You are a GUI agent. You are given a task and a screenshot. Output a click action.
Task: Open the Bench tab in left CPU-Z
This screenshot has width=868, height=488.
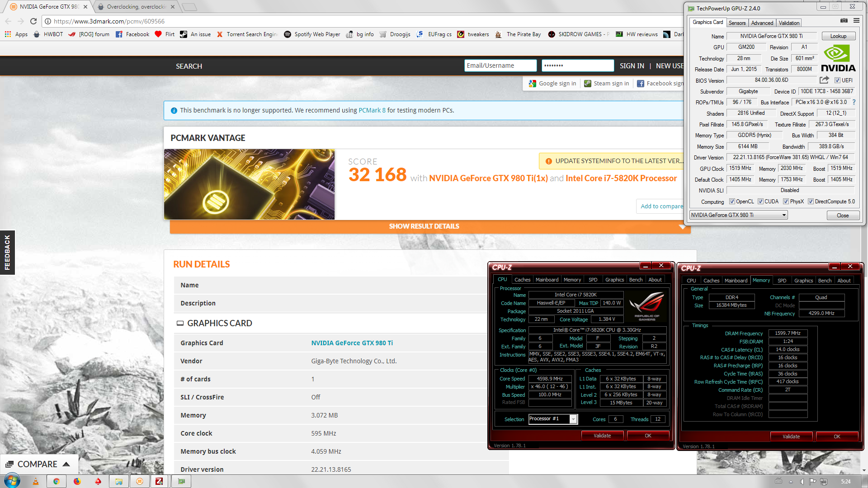636,280
